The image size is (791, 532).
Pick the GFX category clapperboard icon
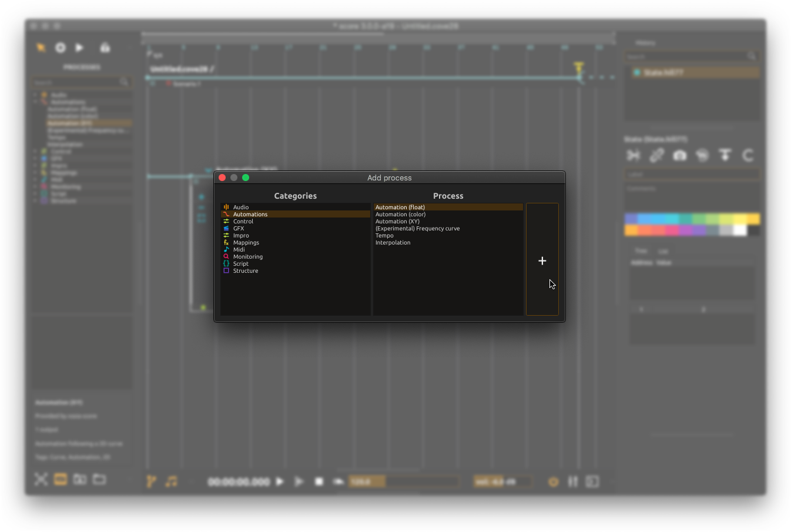coord(226,228)
